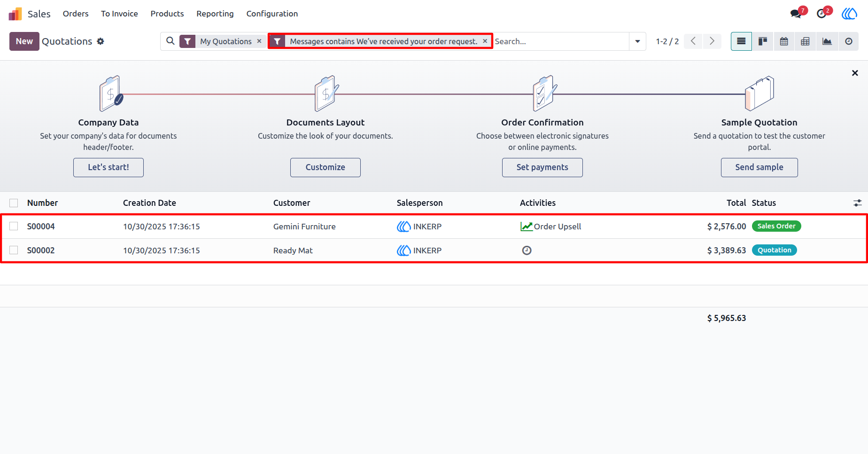Sort by the Creation Date column header
This screenshot has width=868, height=454.
(x=149, y=203)
